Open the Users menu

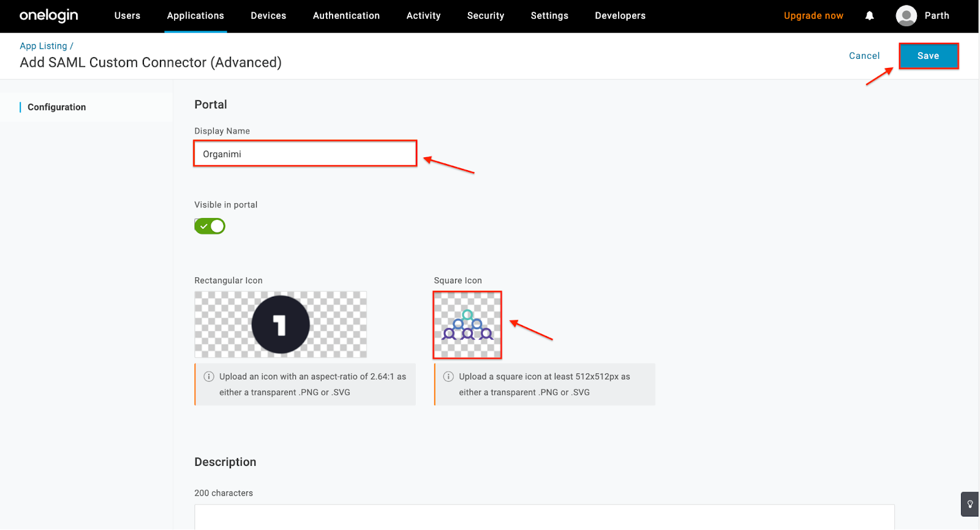127,16
